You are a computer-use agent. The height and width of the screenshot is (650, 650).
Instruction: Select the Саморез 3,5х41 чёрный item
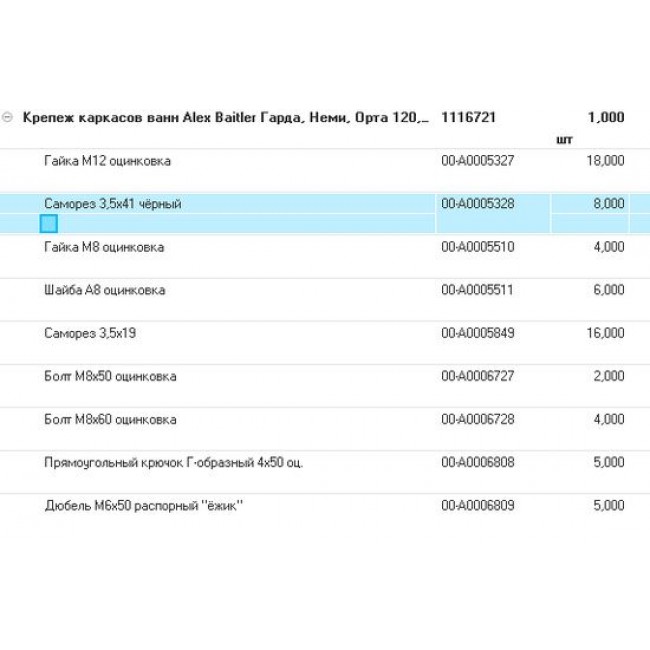[x=112, y=204]
